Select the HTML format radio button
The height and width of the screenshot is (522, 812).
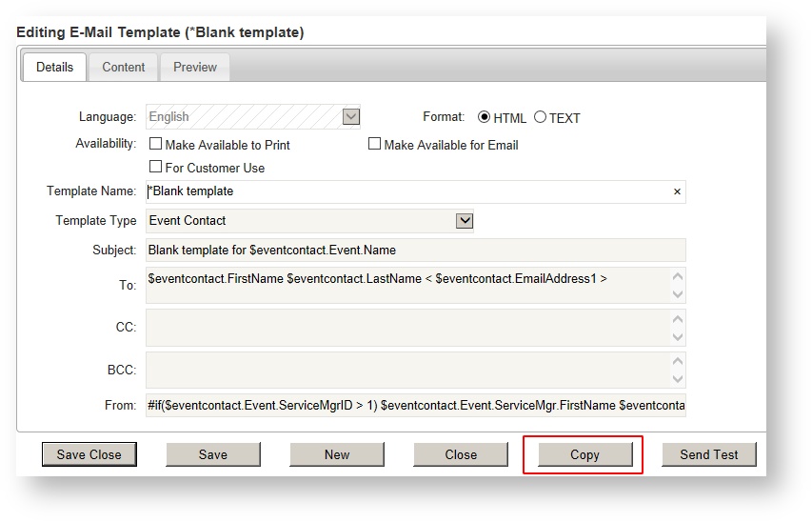click(x=484, y=117)
